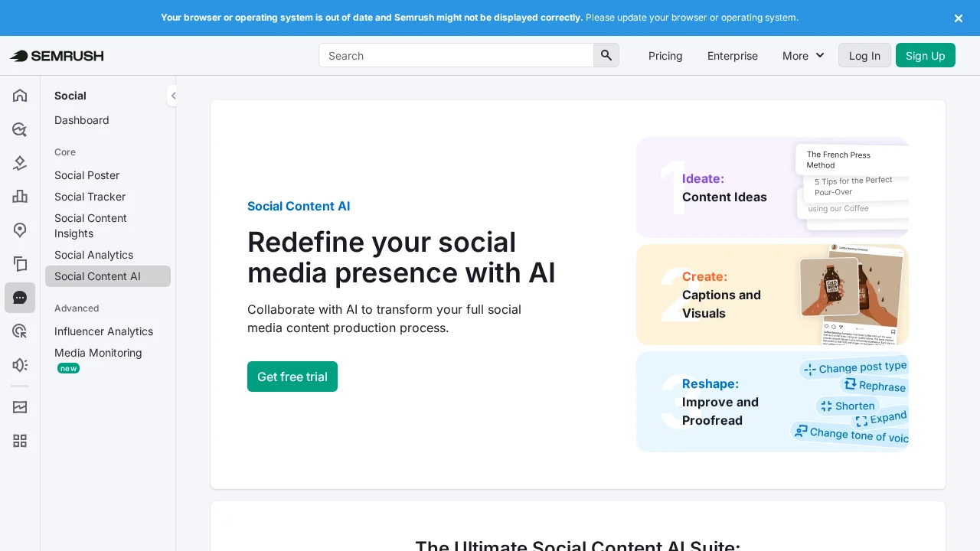Select the Social toolkit chat bubble icon

(20, 298)
